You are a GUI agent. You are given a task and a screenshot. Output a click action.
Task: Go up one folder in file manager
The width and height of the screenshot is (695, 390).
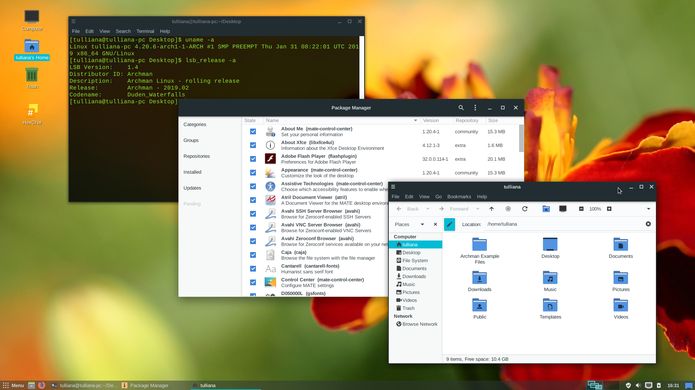click(x=492, y=209)
